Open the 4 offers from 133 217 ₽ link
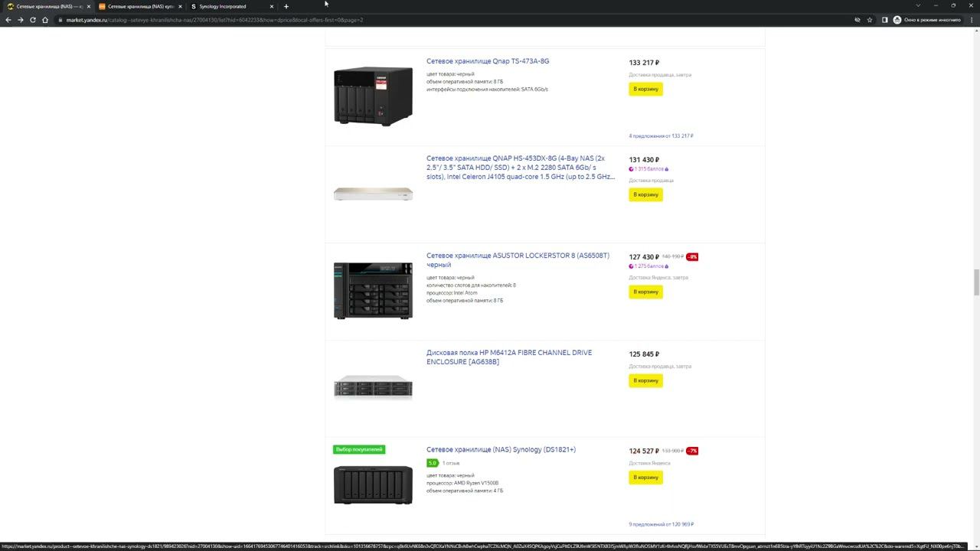Screen dimensions: 980x551 (x=661, y=136)
